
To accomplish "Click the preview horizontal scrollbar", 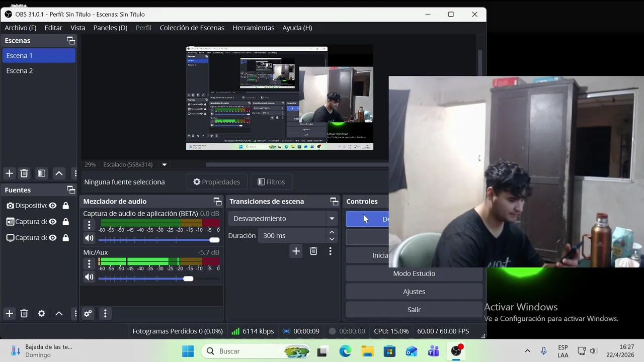I will point(297,164).
